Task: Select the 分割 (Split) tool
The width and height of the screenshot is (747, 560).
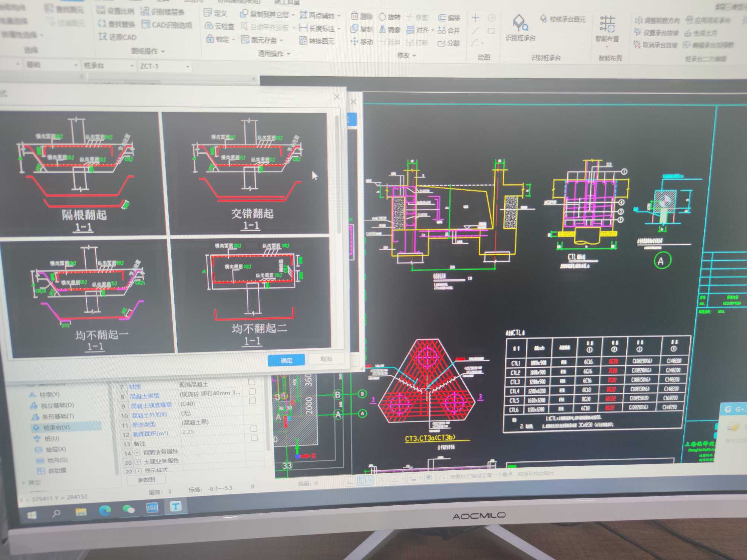Action: [x=449, y=43]
